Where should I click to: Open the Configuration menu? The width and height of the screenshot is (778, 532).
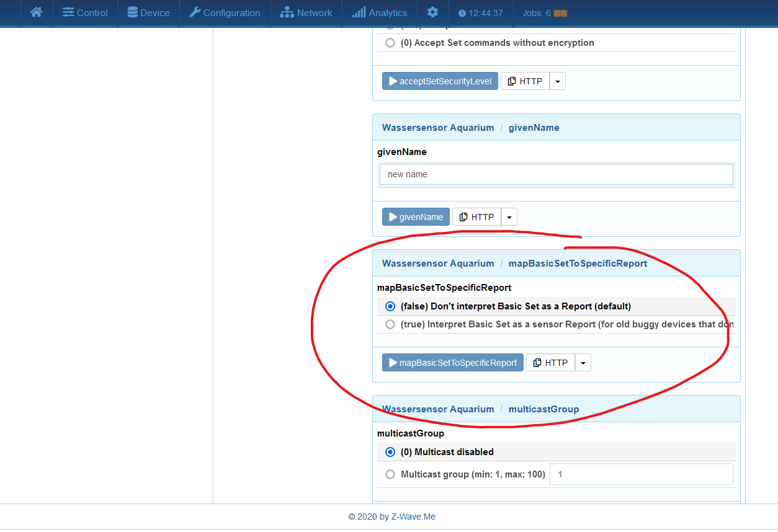tap(225, 12)
